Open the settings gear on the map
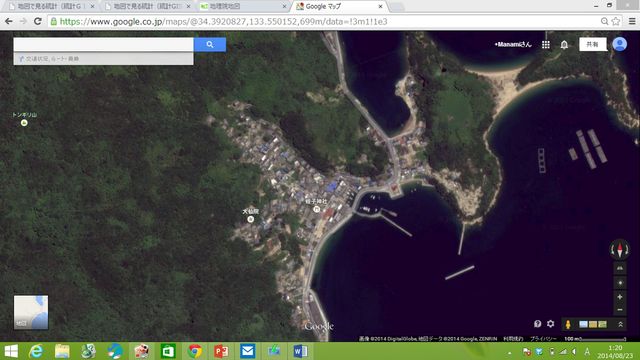The height and width of the screenshot is (360, 640). coord(551,324)
